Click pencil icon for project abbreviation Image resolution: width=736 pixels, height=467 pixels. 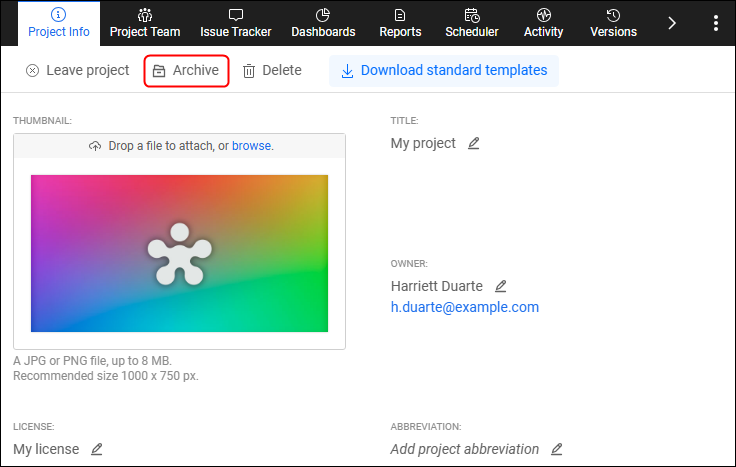(x=557, y=449)
